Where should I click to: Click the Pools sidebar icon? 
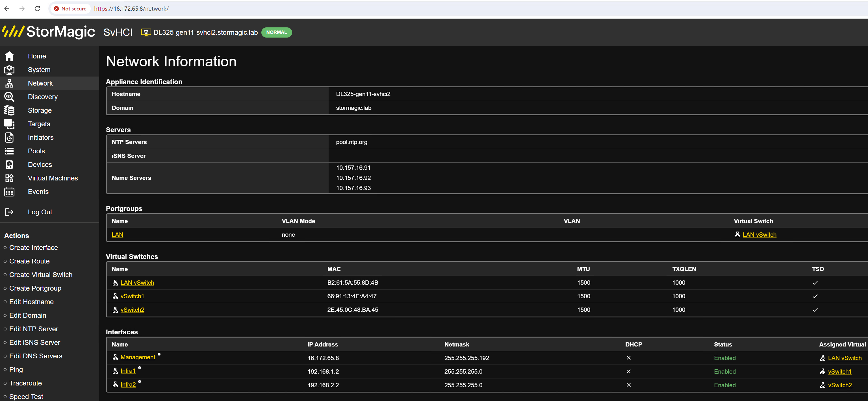coord(9,151)
